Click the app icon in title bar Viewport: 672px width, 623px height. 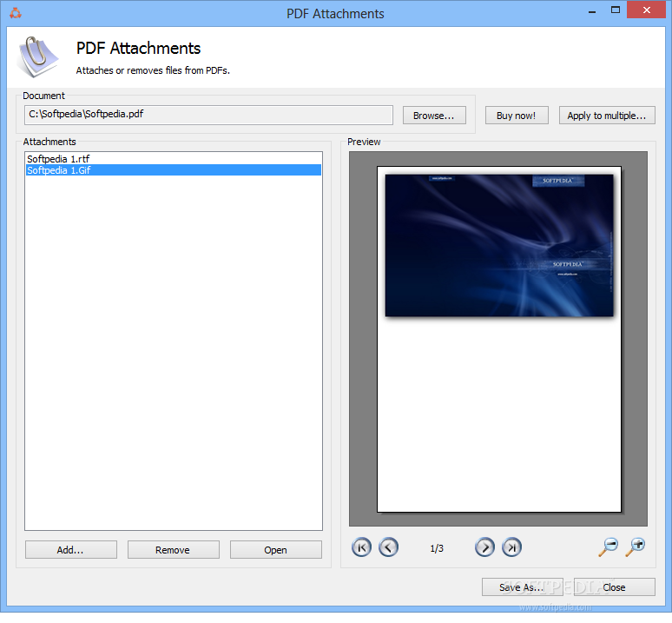pyautogui.click(x=16, y=13)
